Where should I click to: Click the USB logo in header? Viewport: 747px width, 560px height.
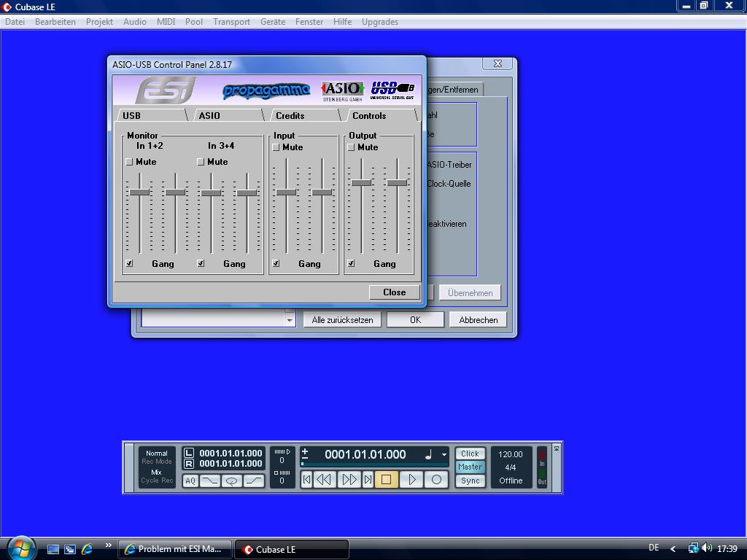pyautogui.click(x=392, y=90)
